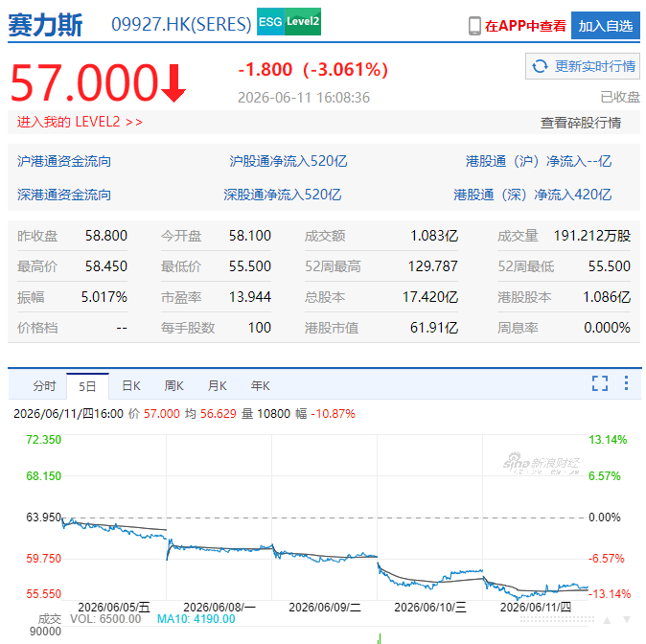Screen dimensions: 646x644
Task: Switch to the 分时 chart tab
Action: coord(44,386)
